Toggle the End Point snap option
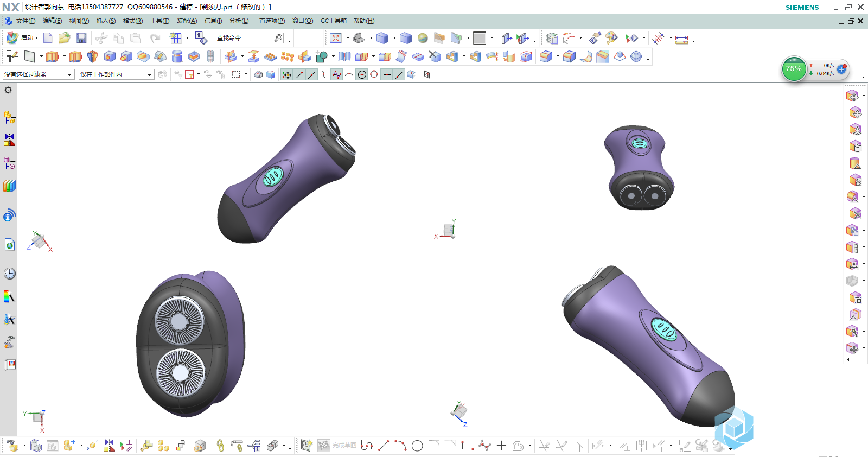This screenshot has height=457, width=868. 299,74
